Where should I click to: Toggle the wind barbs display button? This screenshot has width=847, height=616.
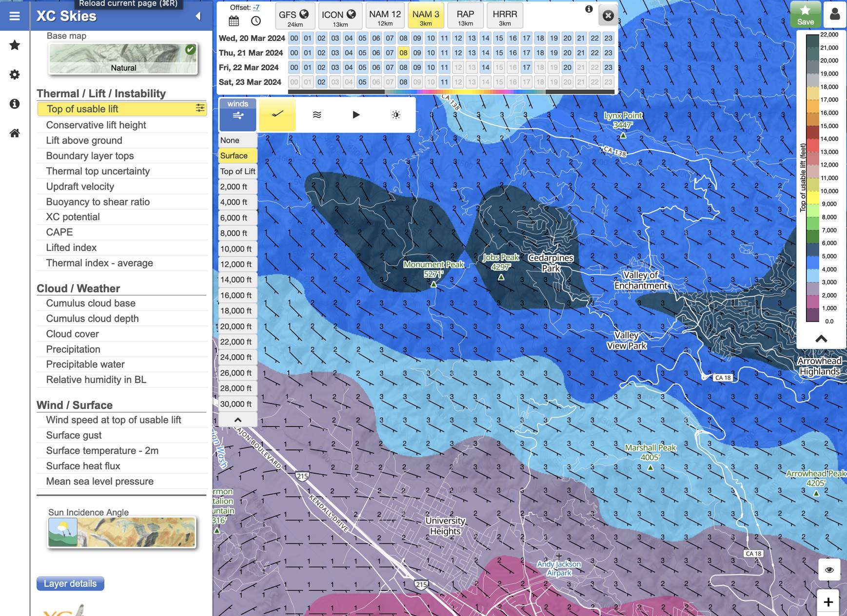click(x=277, y=115)
